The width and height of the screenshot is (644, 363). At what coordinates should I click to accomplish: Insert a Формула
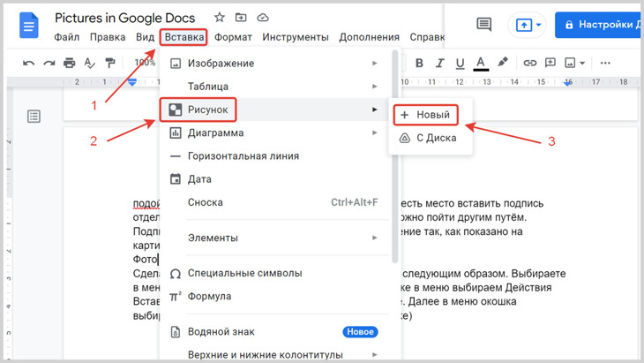pos(274,296)
